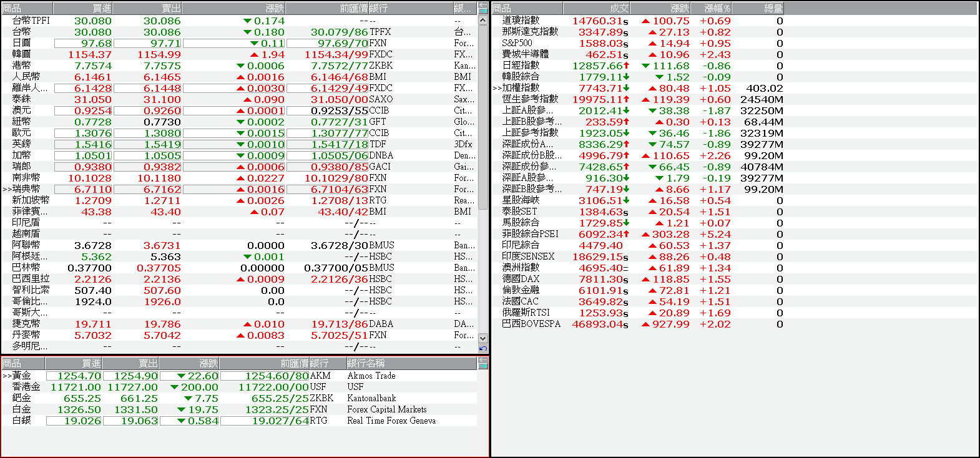Select the 人民幣 currency row

tap(239, 77)
